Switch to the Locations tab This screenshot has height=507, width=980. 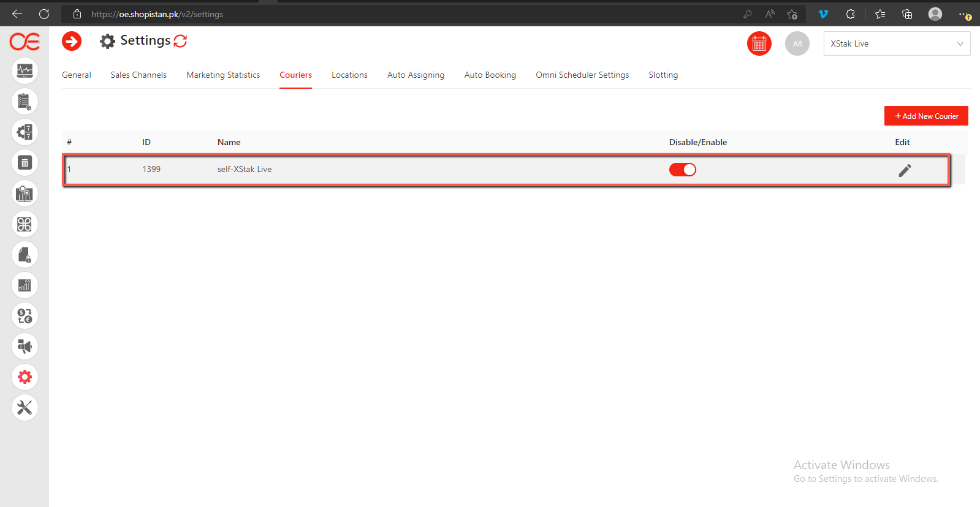click(349, 75)
